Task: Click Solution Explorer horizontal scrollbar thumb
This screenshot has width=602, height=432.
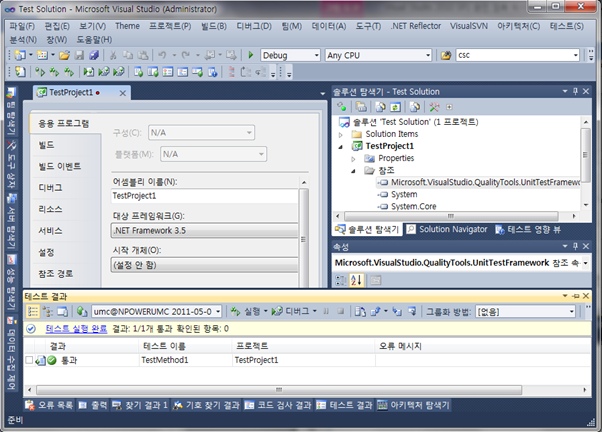Action: [x=451, y=216]
